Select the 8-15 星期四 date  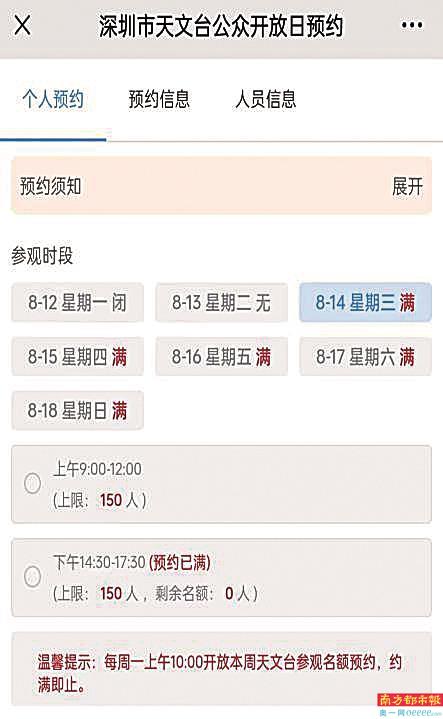78,357
